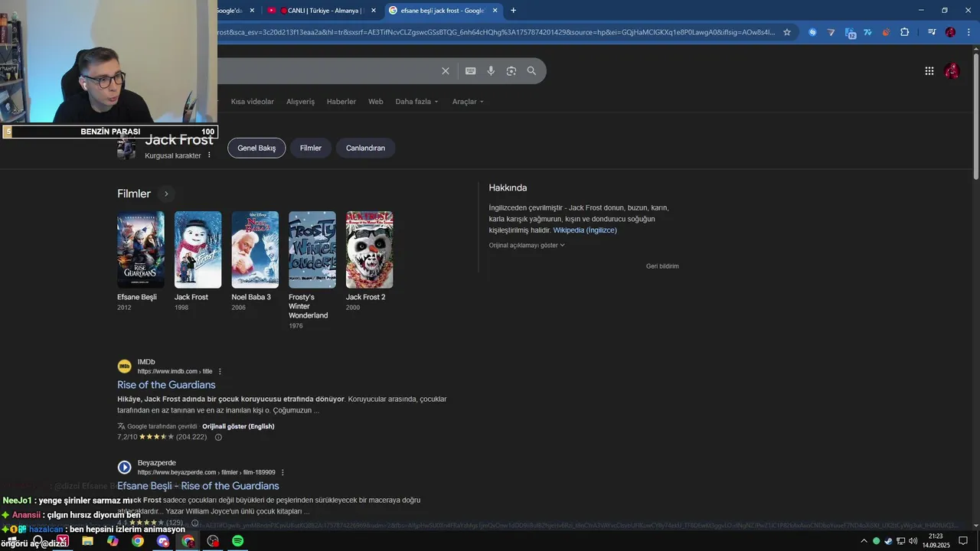Open the media controls icon in toolbar
The height and width of the screenshot is (551, 980).
click(932, 32)
